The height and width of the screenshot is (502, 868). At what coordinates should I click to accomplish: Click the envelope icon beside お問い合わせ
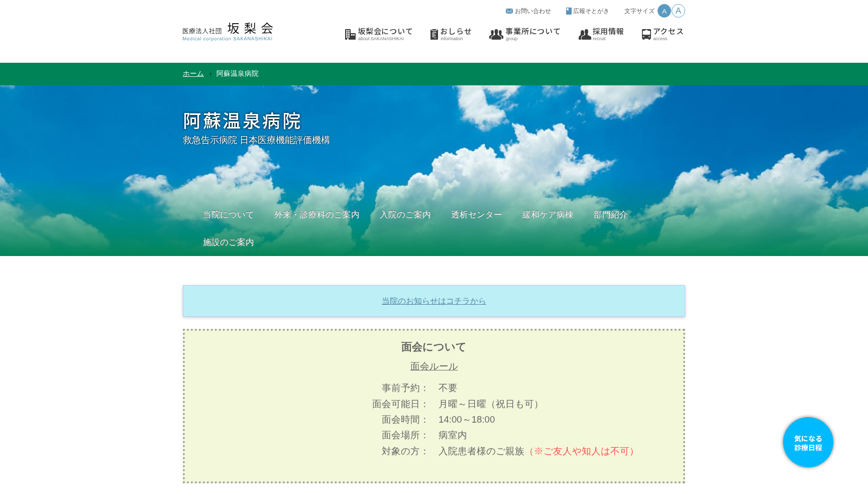click(x=508, y=11)
